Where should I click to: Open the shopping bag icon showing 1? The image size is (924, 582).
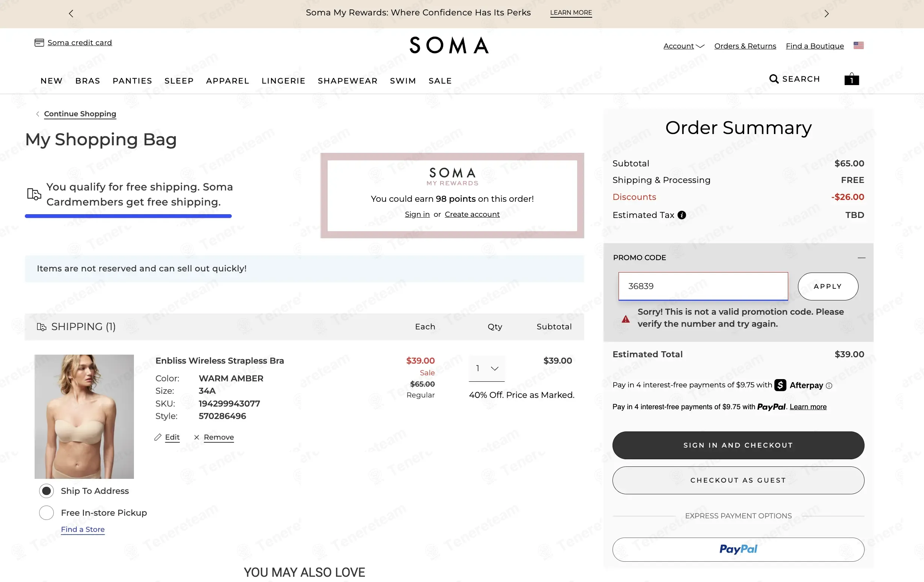tap(851, 79)
